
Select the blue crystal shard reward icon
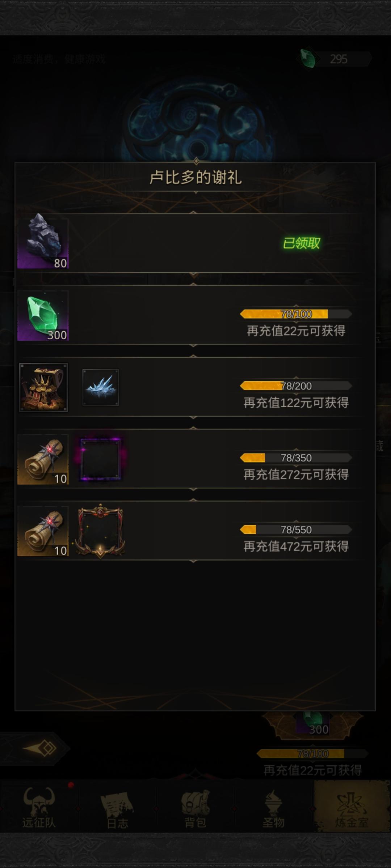click(x=101, y=387)
